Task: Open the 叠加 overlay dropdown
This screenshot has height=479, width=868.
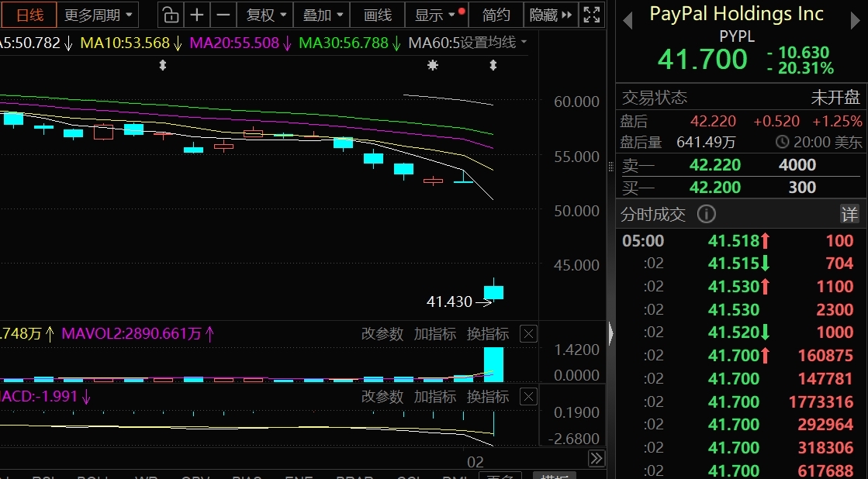Action: tap(322, 15)
